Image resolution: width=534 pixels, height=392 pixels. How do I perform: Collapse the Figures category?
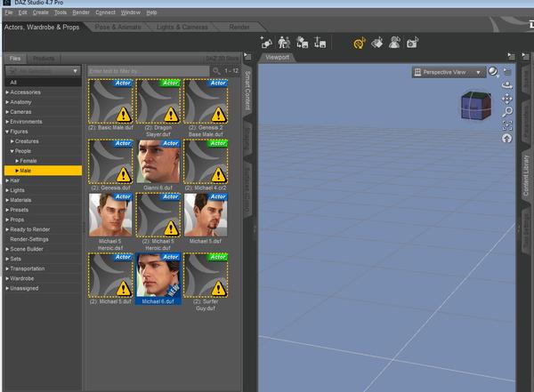tap(7, 132)
